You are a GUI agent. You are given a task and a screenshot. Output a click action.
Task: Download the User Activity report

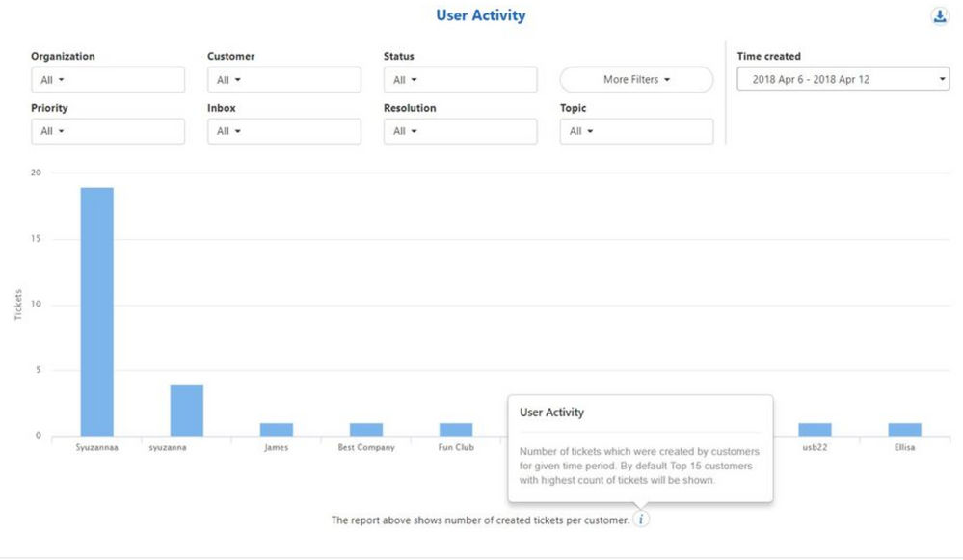(939, 16)
